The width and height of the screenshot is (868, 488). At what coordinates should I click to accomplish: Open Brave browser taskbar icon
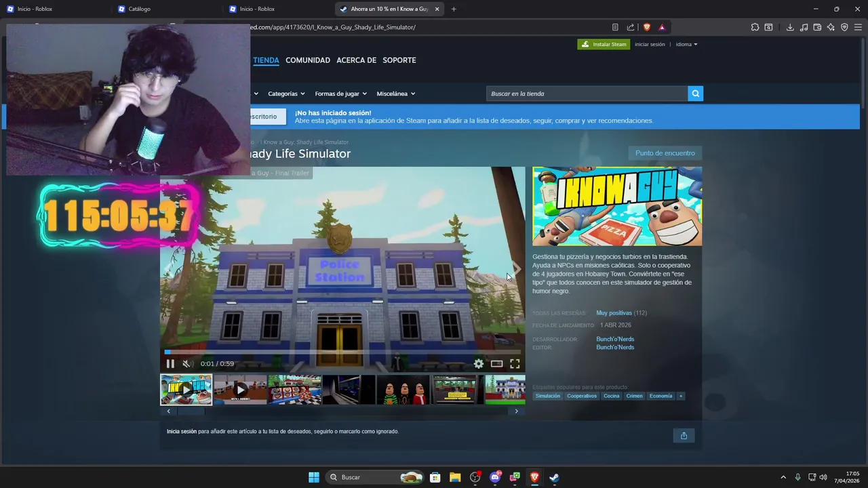534,477
